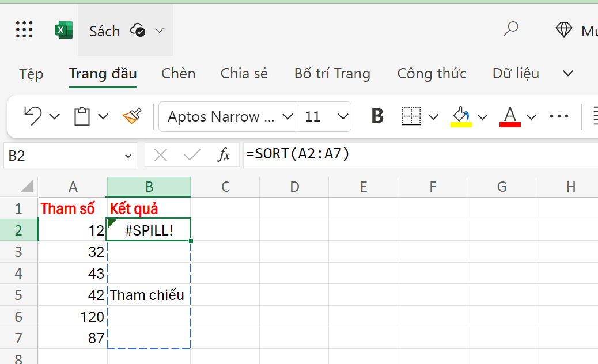The image size is (598, 364).
Task: Open the app launcher grid icon
Action: pos(24,30)
